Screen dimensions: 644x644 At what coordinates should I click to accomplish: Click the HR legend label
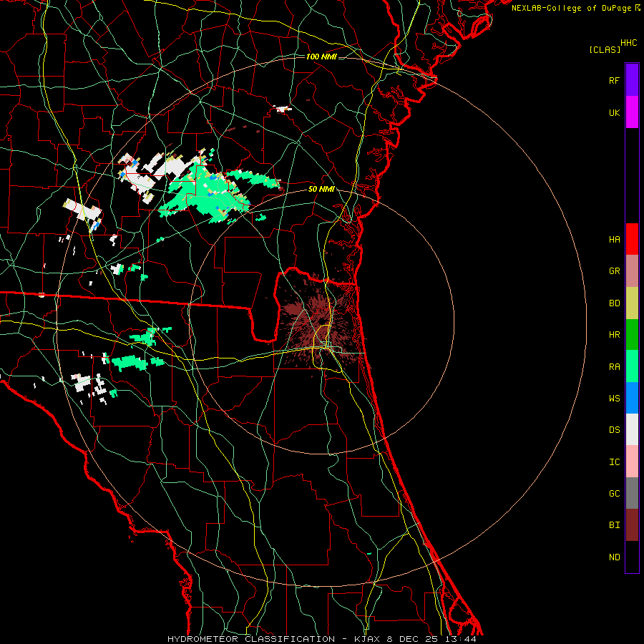[x=615, y=335]
